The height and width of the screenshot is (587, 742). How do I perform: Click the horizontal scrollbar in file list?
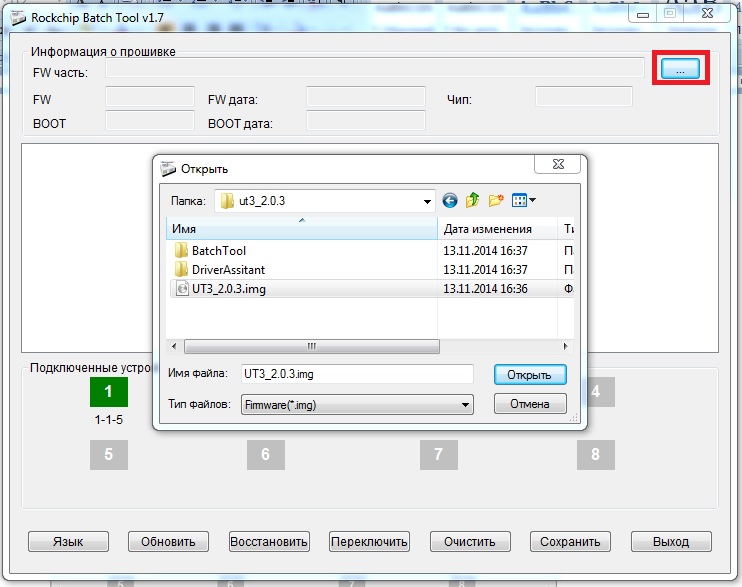pyautogui.click(x=310, y=346)
